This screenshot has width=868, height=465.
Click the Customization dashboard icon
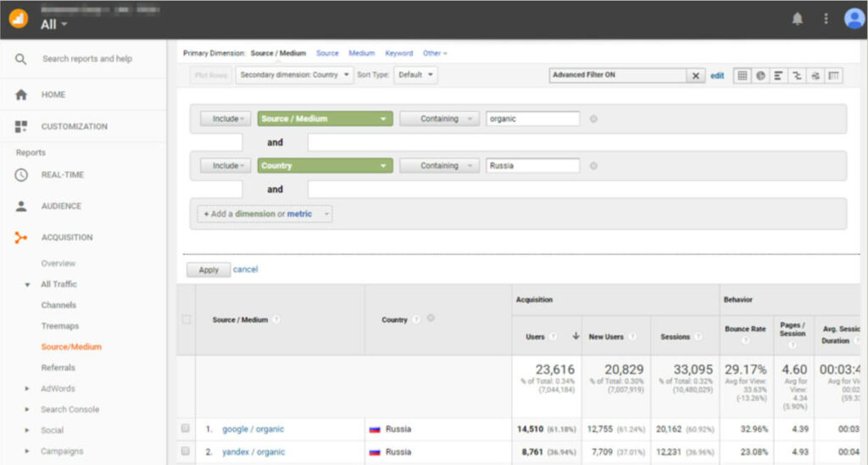pyautogui.click(x=21, y=126)
